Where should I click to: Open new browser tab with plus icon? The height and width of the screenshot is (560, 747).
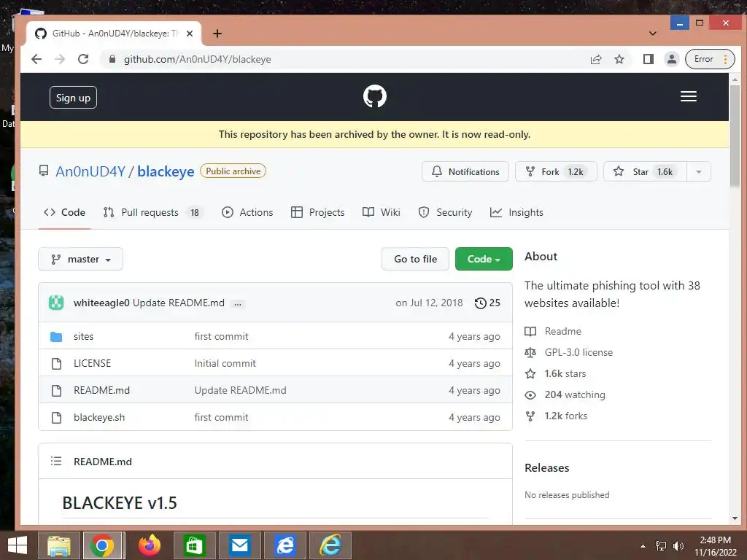(x=217, y=34)
